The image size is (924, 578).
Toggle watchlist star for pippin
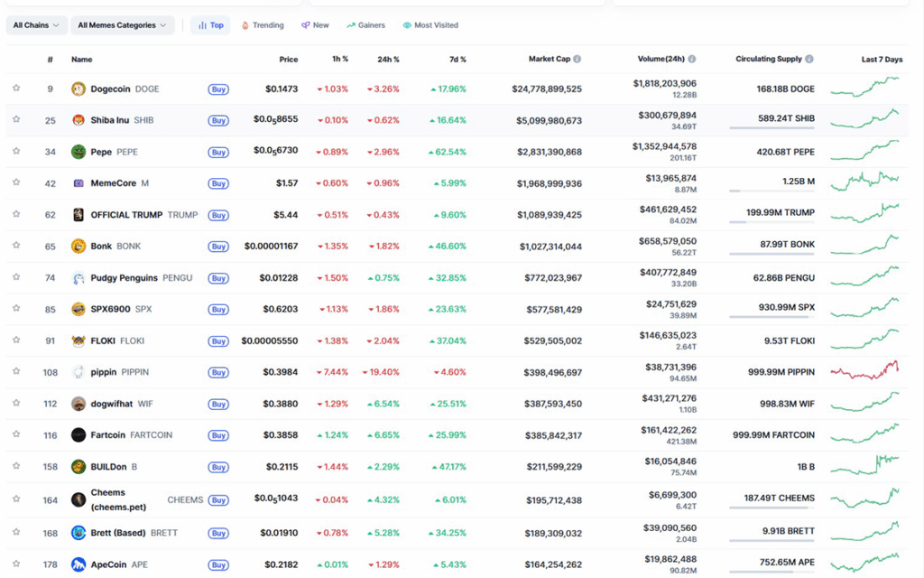coord(16,371)
